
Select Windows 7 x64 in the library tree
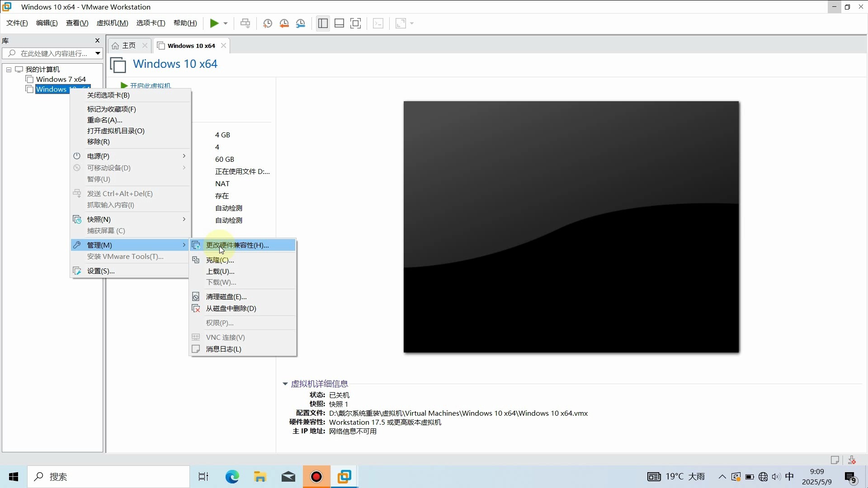(61, 79)
